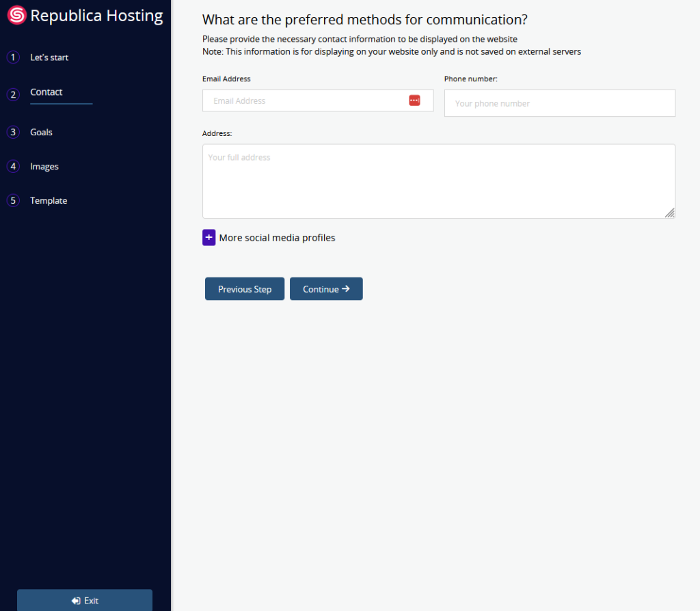Viewport: 700px width, 611px height.
Task: Open the Template step label
Action: tap(49, 201)
